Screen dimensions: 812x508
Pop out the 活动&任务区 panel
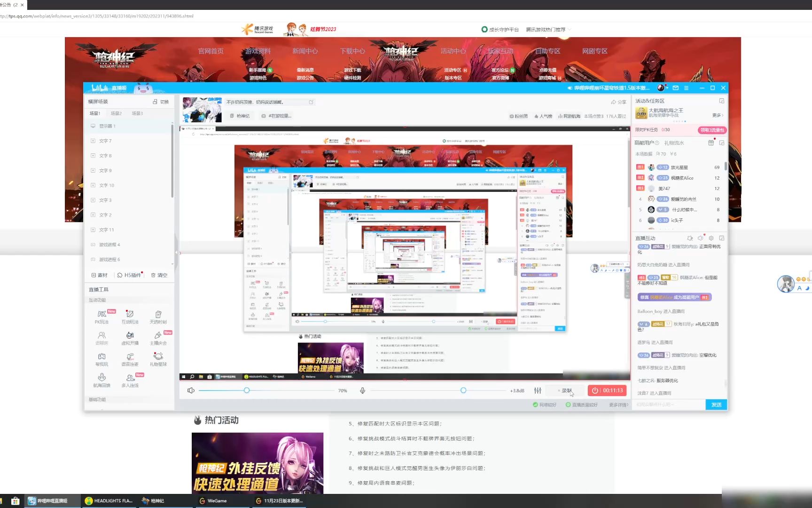click(x=722, y=101)
